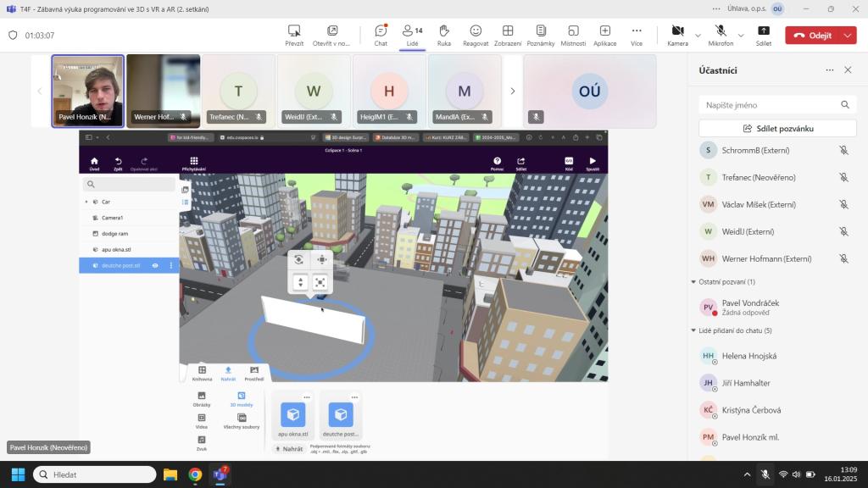Expand the dropdown arrow beside Odejít
The width and height of the screenshot is (868, 488).
849,36
